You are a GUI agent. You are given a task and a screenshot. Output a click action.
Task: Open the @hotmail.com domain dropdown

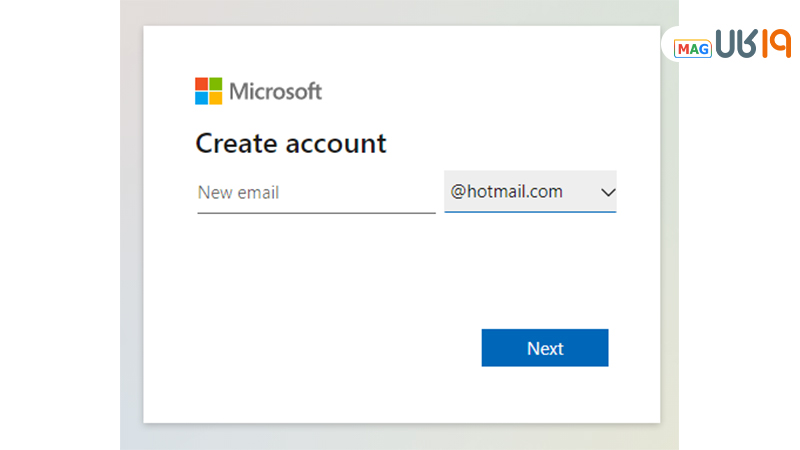click(508, 192)
